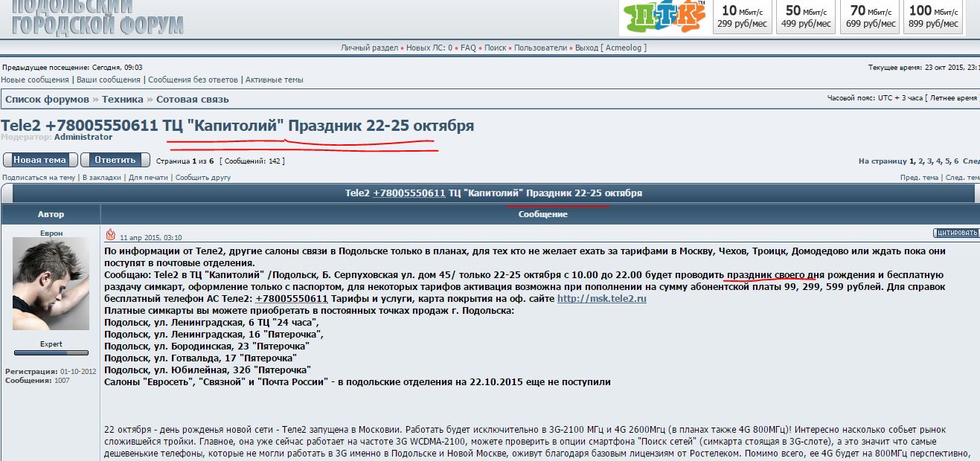This screenshot has height=461, width=980.
Task: Open the 70 Мбит/с 699 руб tariff tile
Action: pos(869,17)
